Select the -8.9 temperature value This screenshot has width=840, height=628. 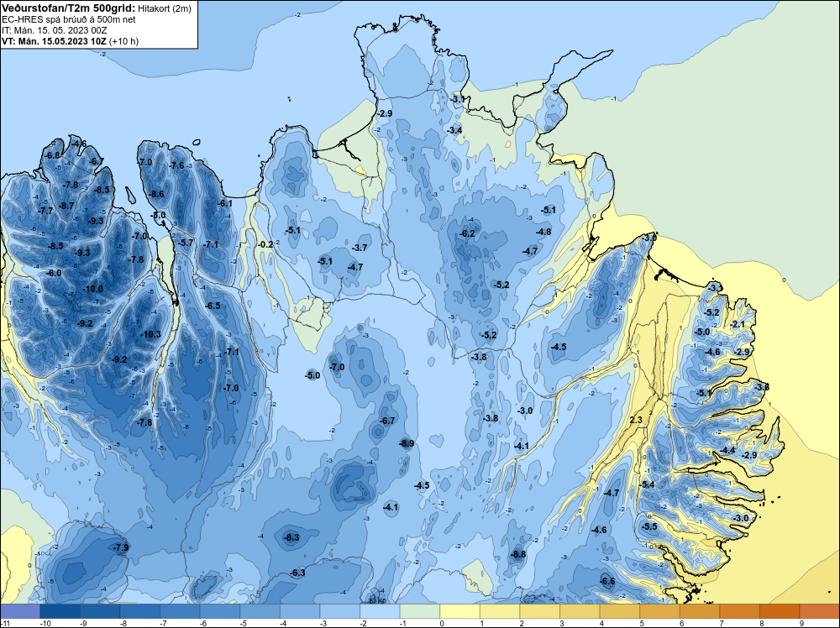click(x=407, y=443)
